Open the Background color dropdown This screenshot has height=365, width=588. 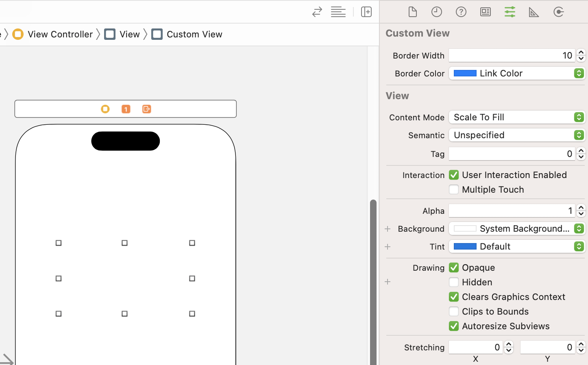point(517,228)
